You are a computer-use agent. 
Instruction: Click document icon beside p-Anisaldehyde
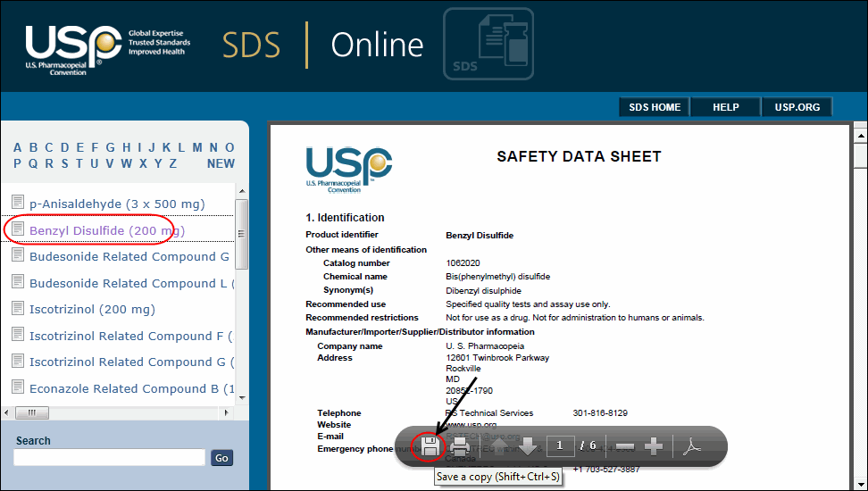click(x=18, y=202)
